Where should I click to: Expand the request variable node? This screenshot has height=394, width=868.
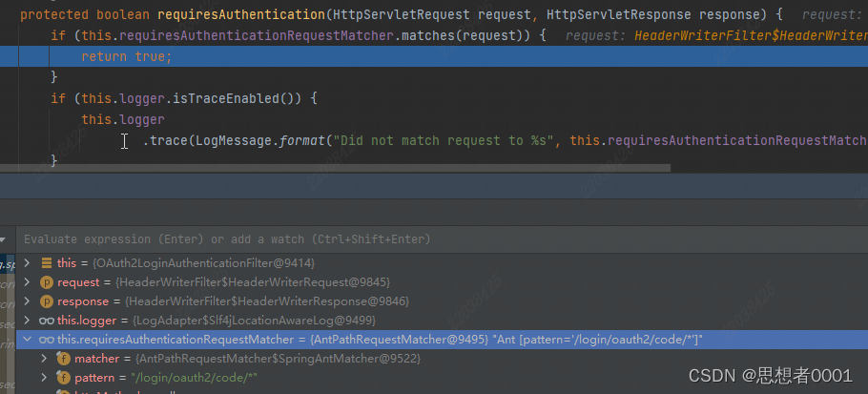27,281
